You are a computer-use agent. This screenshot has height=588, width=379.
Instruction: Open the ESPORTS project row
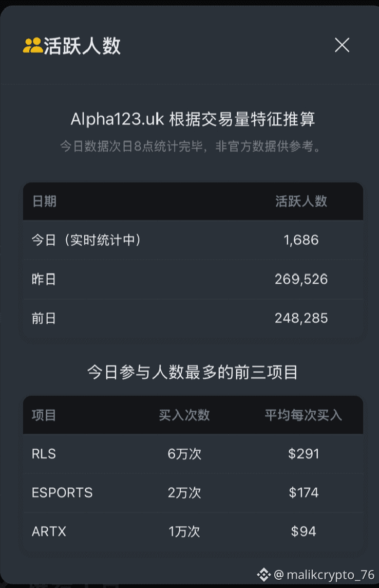[x=193, y=493]
